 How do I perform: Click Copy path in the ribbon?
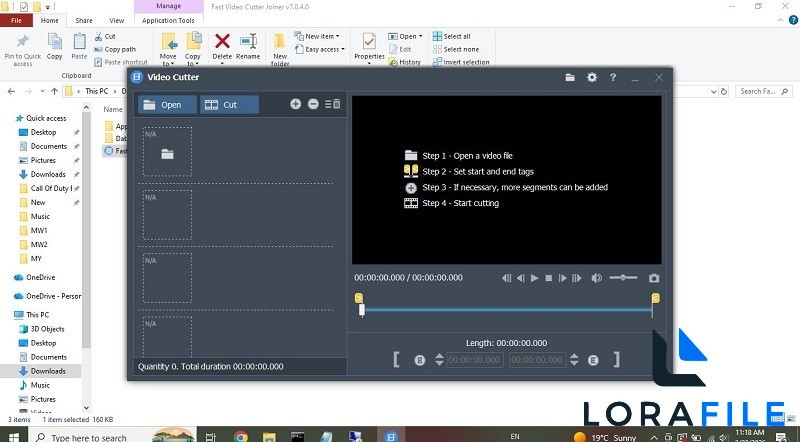click(x=115, y=50)
